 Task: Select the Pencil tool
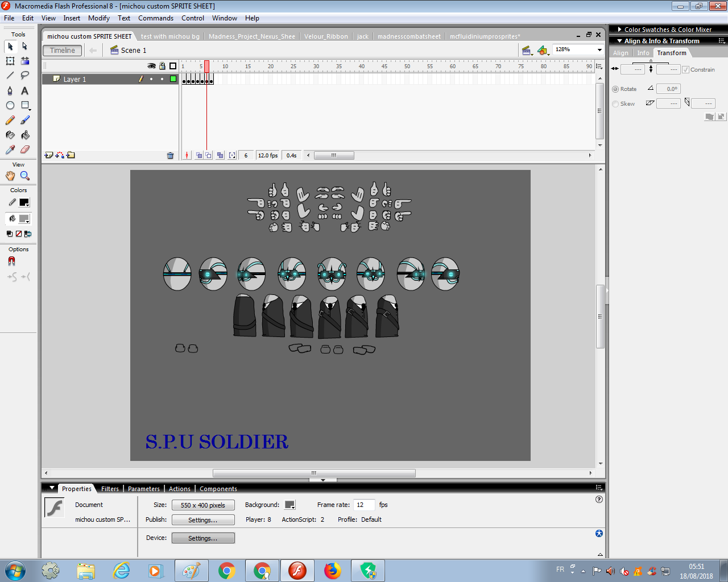pyautogui.click(x=10, y=120)
